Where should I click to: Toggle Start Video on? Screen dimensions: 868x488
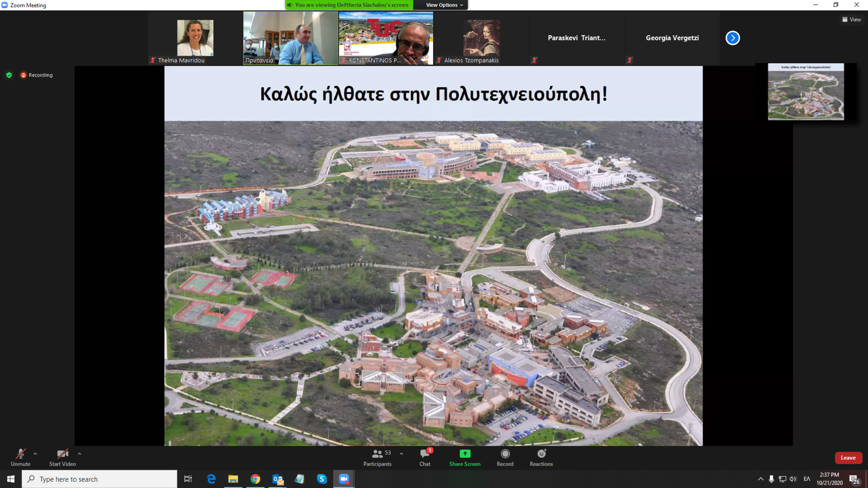[62, 457]
